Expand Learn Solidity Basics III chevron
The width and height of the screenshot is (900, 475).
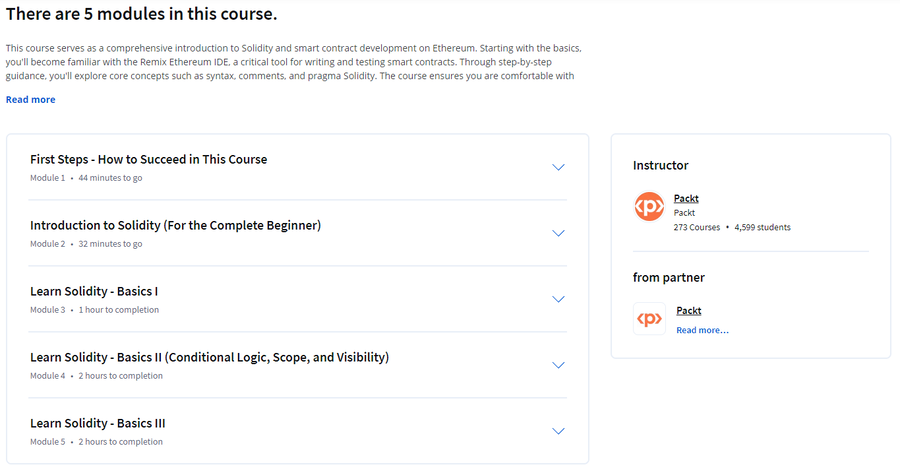(x=558, y=431)
